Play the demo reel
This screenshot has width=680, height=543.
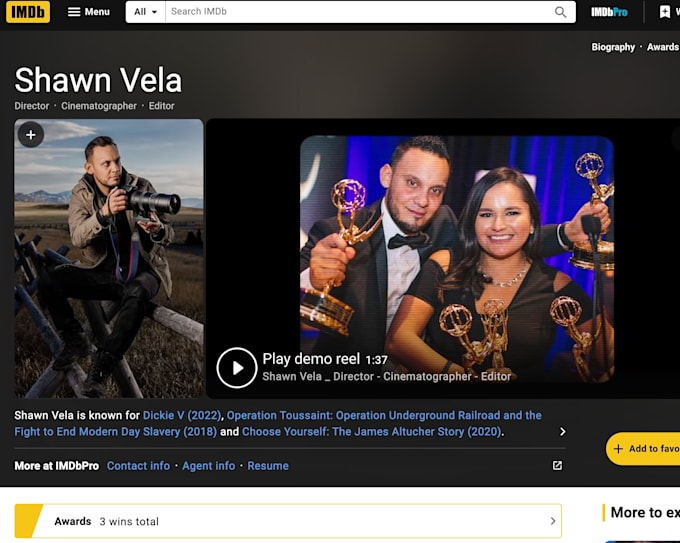(237, 368)
